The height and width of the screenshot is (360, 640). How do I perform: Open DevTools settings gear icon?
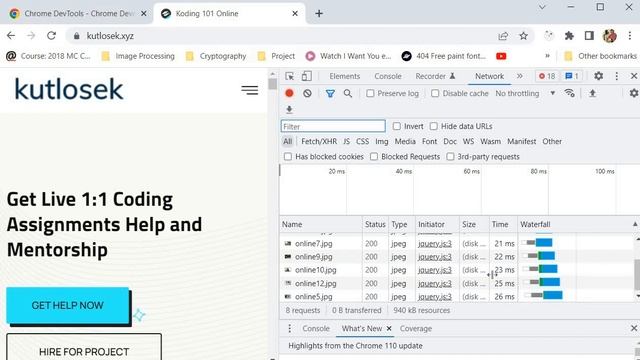598,76
